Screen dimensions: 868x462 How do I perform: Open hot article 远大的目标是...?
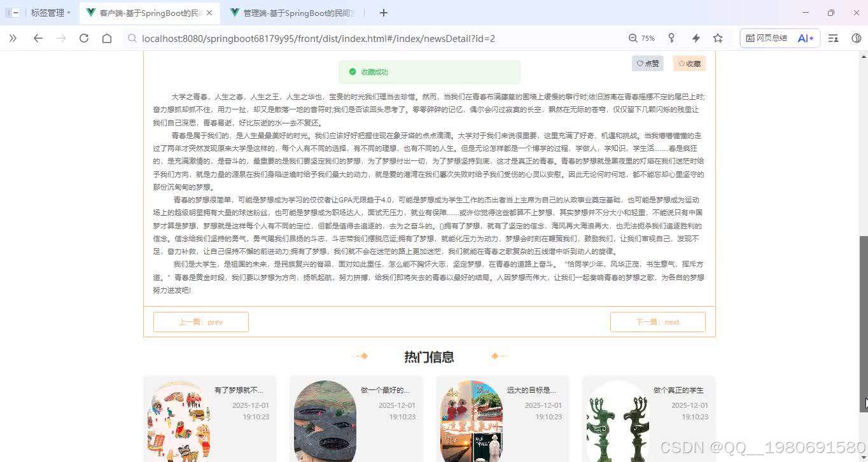[531, 390]
